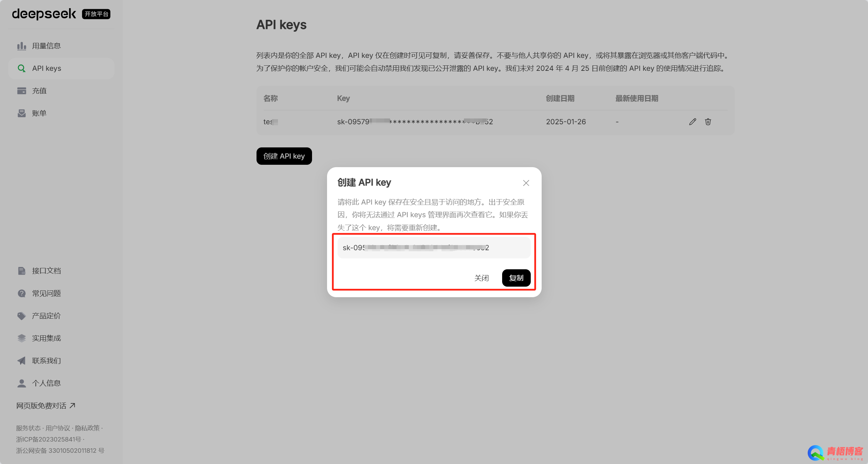Image resolution: width=868 pixels, height=464 pixels.
Task: Open 用量信息 usage page
Action: pyautogui.click(x=61, y=46)
